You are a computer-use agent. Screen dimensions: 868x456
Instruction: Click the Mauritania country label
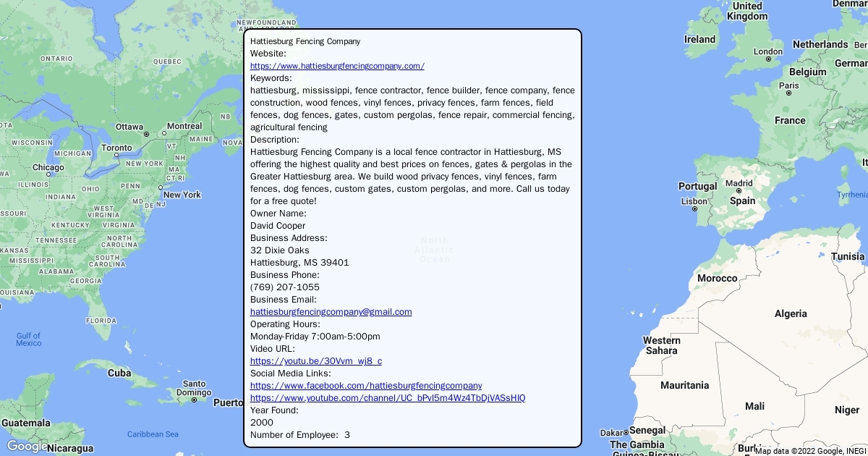[x=685, y=385]
